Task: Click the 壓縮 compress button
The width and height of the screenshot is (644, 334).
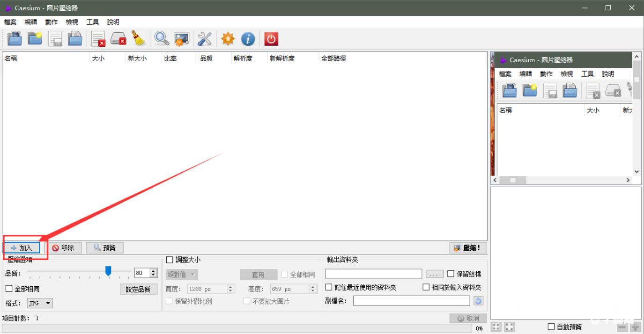Action: [x=467, y=248]
